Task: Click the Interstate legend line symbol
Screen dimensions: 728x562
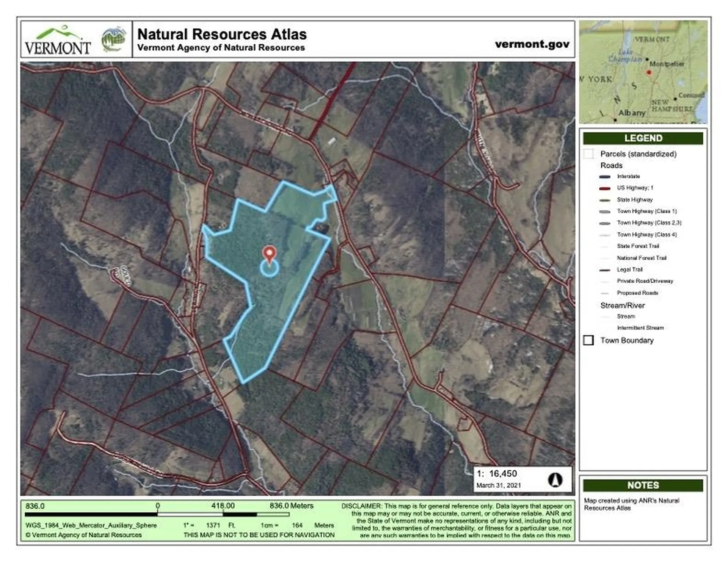Action: [605, 177]
